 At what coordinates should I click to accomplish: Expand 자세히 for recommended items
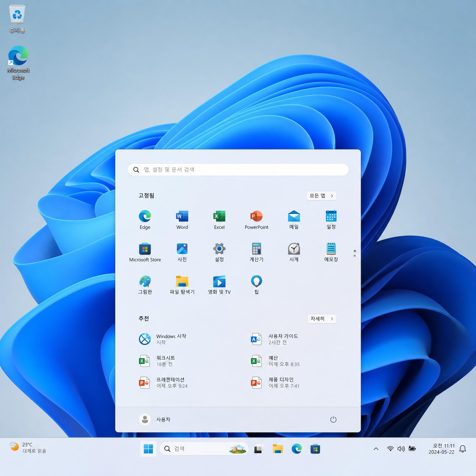tap(322, 319)
